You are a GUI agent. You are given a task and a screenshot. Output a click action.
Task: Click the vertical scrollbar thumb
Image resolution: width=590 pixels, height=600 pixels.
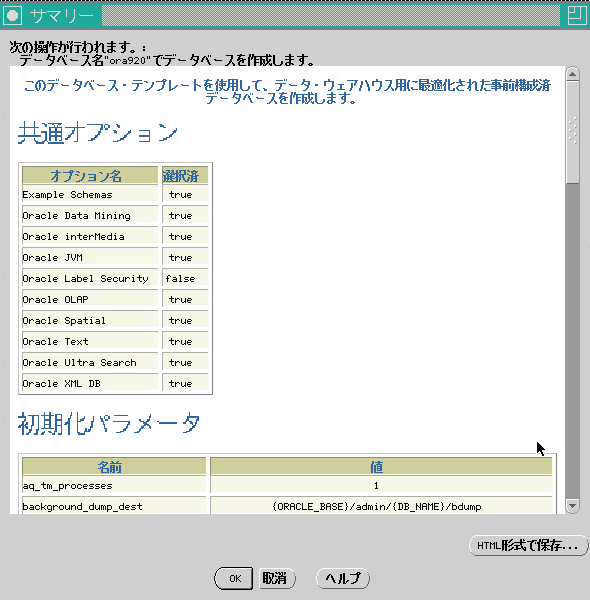(572, 132)
